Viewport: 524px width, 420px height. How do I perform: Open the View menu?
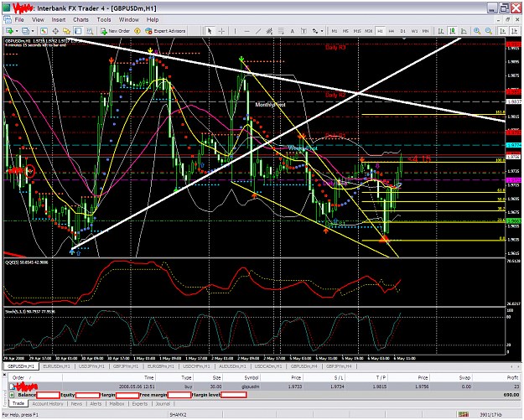[x=38, y=20]
